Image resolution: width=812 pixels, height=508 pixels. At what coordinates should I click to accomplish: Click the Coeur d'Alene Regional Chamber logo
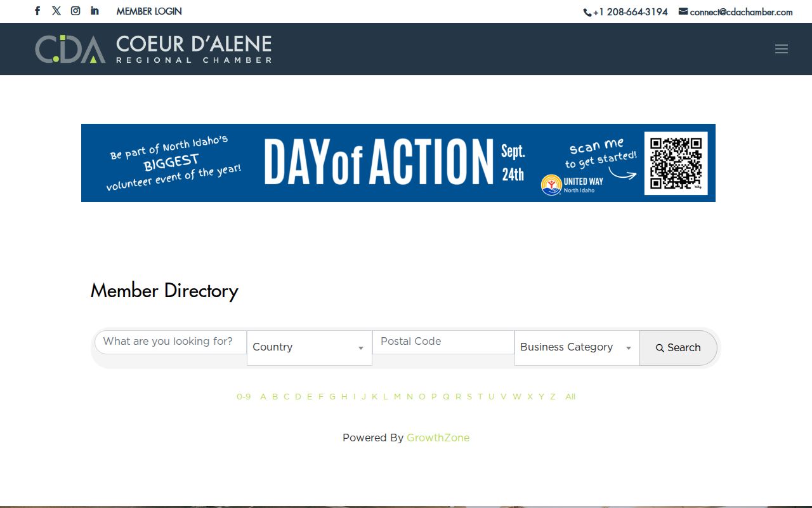pyautogui.click(x=154, y=49)
